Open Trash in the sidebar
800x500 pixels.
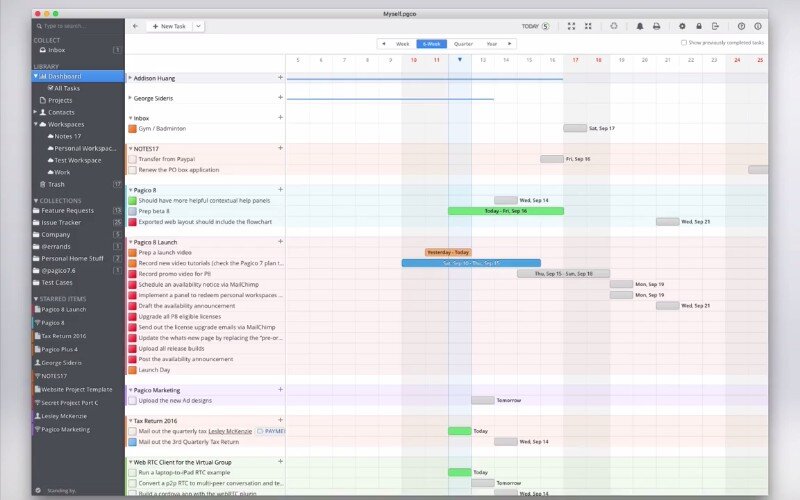pos(56,184)
